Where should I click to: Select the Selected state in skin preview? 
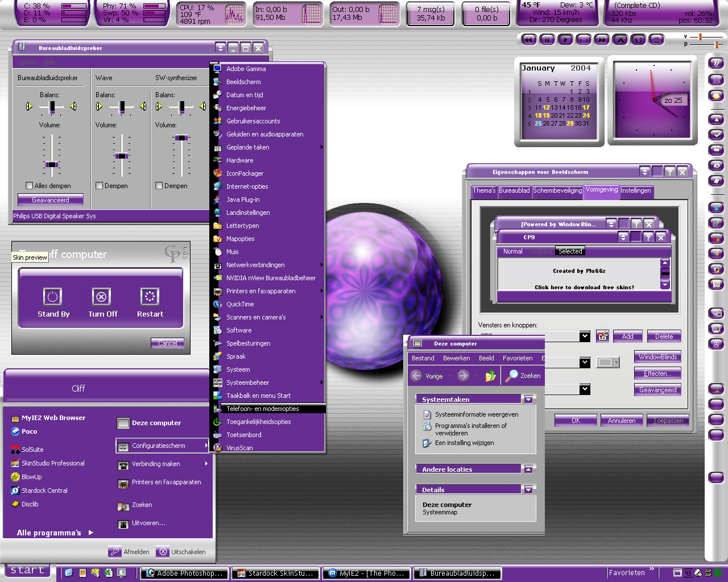(570, 251)
